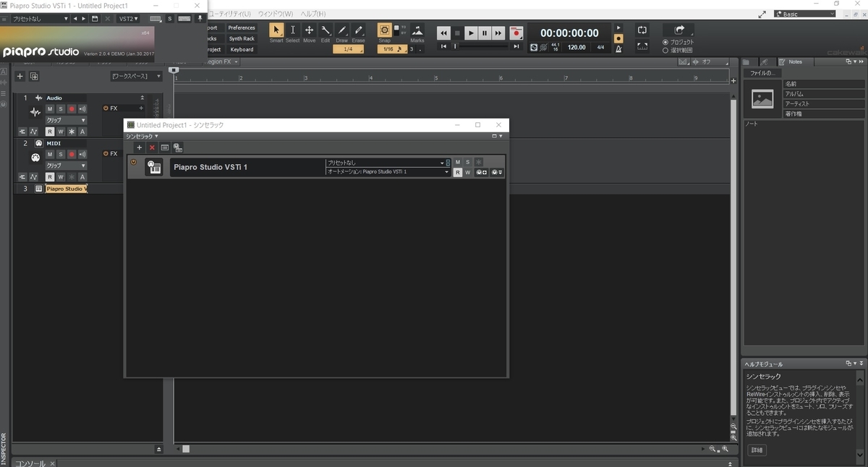Open シンセラック menu dropdown

click(x=142, y=136)
